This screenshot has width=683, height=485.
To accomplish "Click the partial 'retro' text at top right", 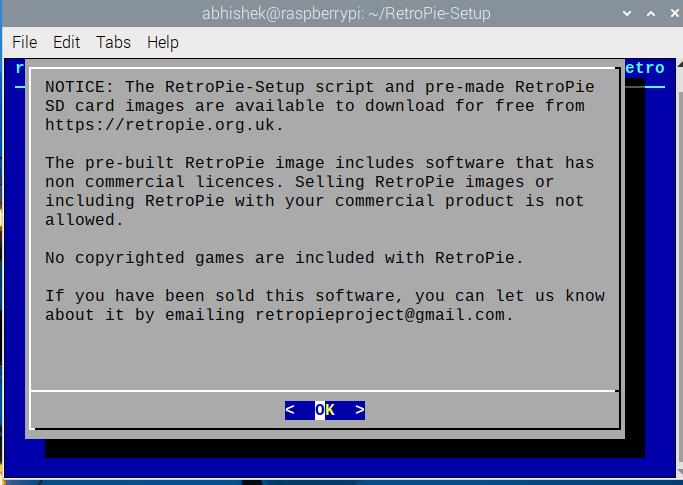I will pyautogui.click(x=644, y=68).
